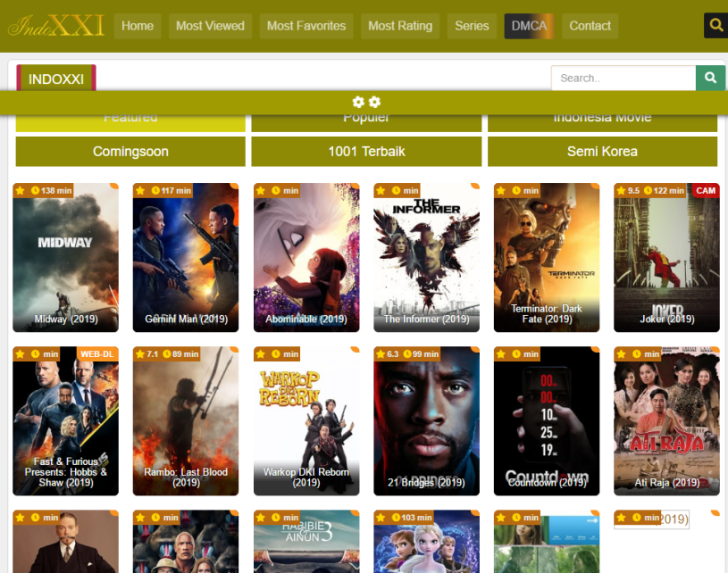
Task: Focus the Search text field
Action: 623,79
